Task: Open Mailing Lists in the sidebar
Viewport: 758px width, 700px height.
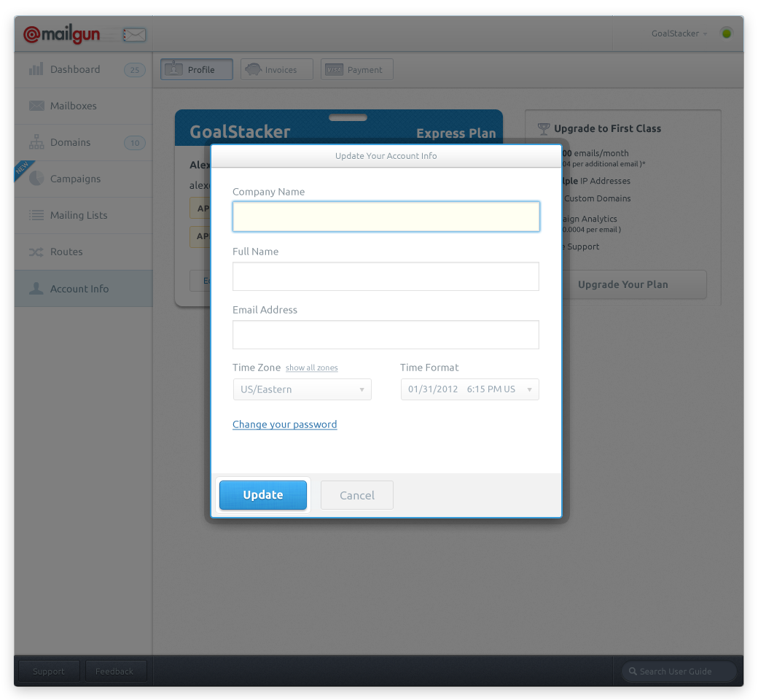Action: [x=84, y=216]
